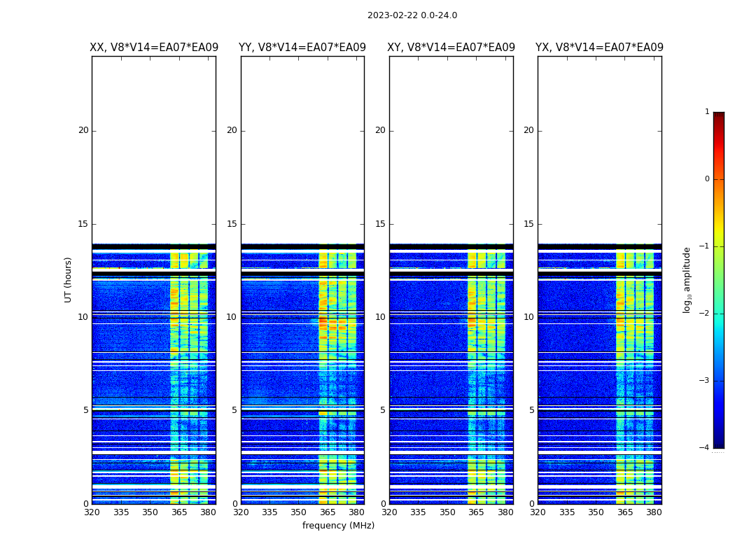Click the colorbar tick label -2
The width and height of the screenshot is (735, 560).
pyautogui.click(x=706, y=314)
